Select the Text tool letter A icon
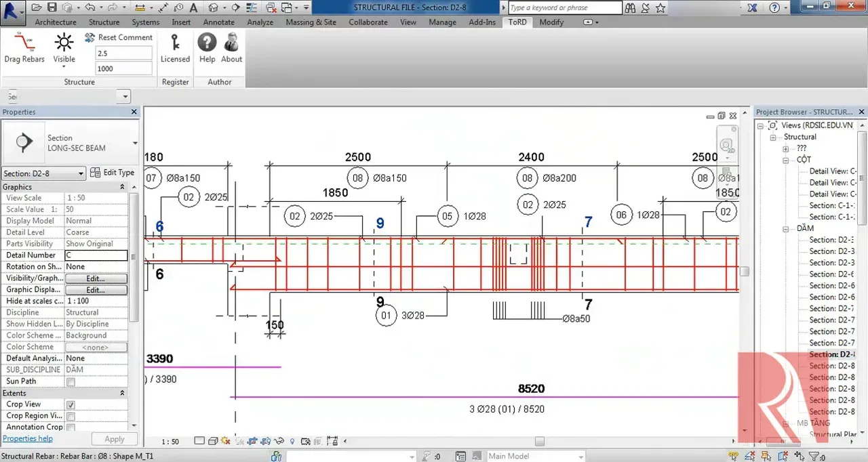Viewport: 868px width, 462px height. tap(194, 8)
